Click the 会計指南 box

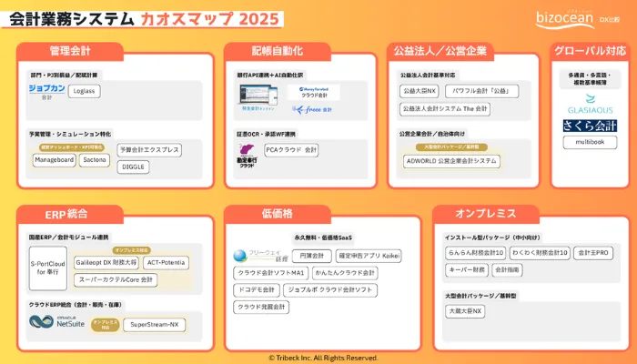point(507,269)
